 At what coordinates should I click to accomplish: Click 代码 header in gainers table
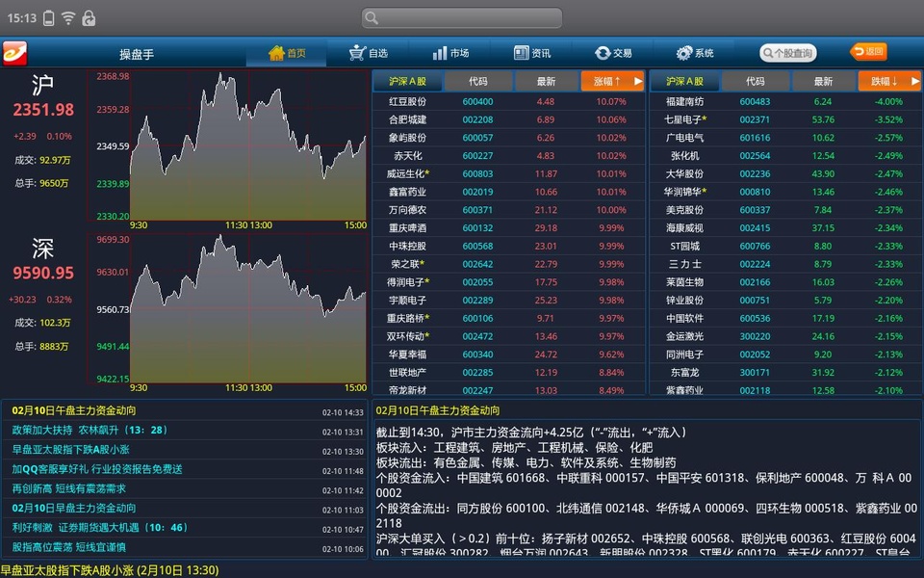478,81
